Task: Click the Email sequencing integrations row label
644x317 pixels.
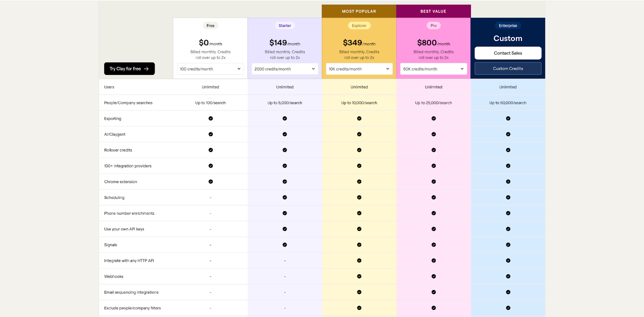Action: tap(131, 292)
